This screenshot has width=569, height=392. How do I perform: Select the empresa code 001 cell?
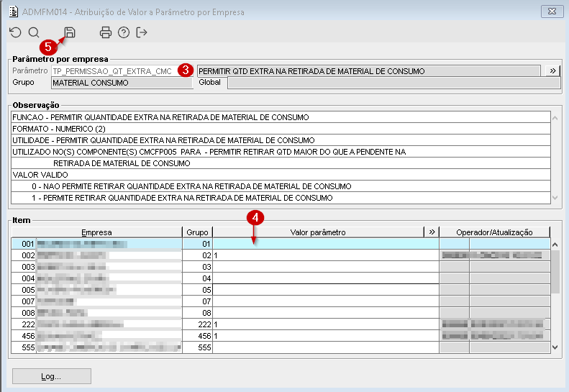click(x=24, y=244)
